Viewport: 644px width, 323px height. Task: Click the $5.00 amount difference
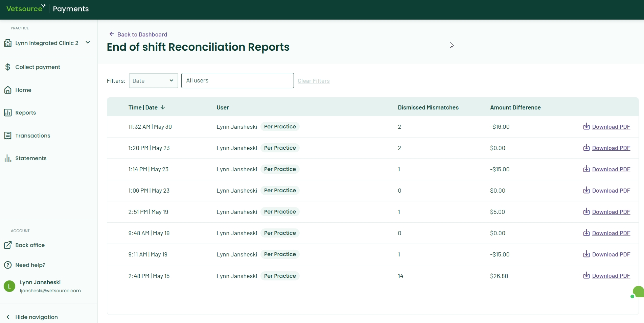(497, 212)
